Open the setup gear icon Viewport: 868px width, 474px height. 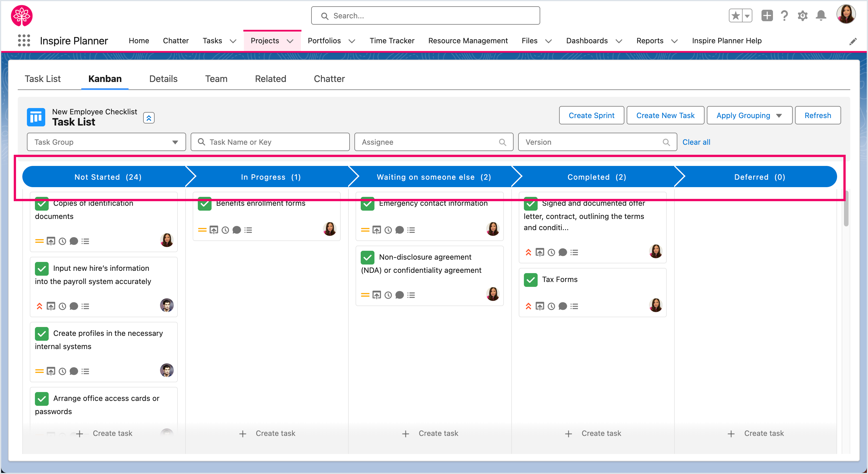click(x=803, y=15)
